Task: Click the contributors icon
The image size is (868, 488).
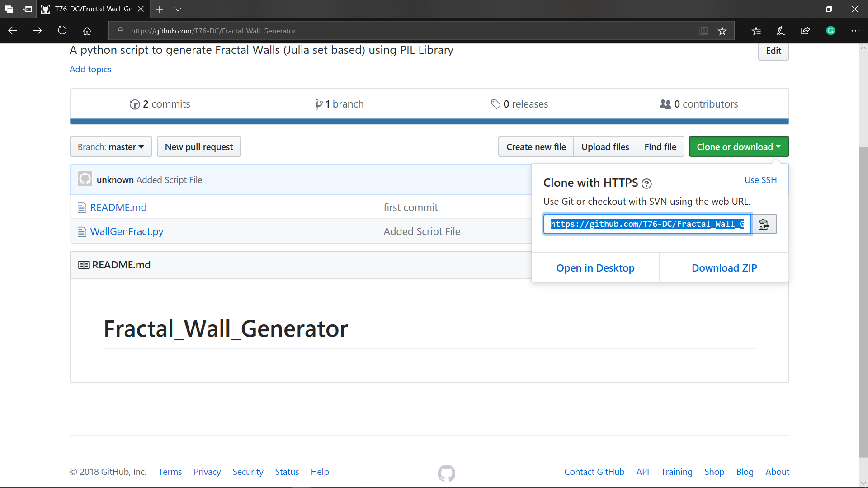Action: point(666,104)
